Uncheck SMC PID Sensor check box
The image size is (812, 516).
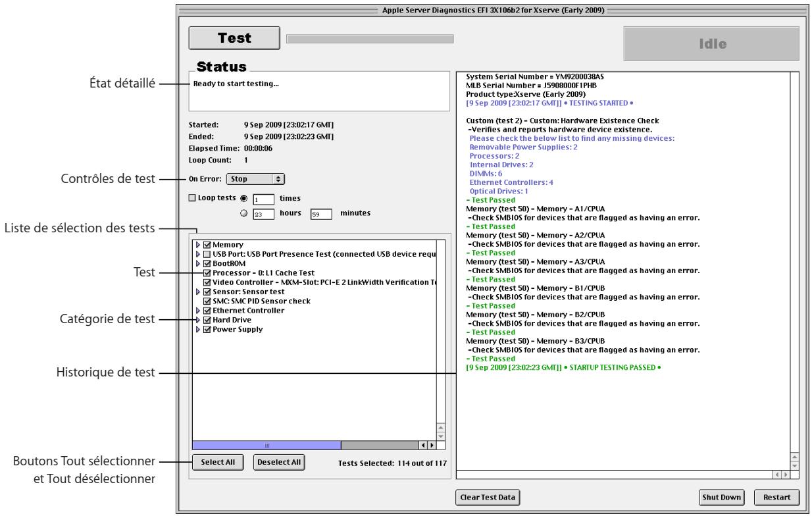tap(208, 301)
